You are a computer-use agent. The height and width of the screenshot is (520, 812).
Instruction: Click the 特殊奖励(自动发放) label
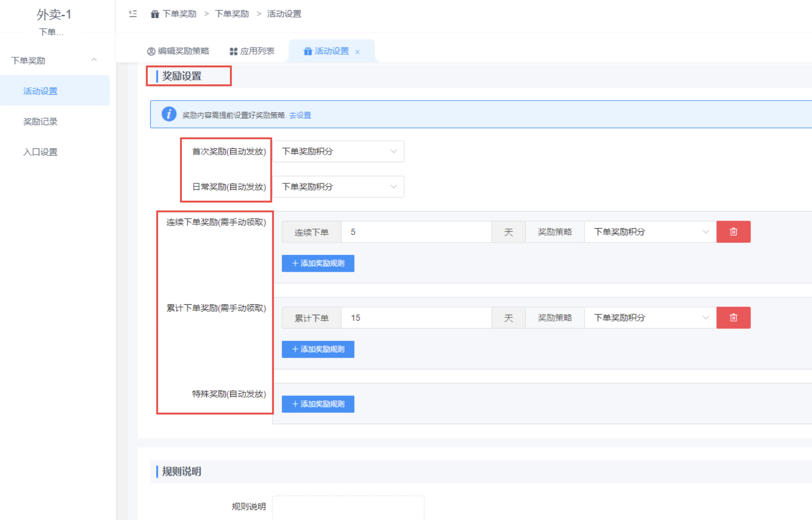pos(229,394)
